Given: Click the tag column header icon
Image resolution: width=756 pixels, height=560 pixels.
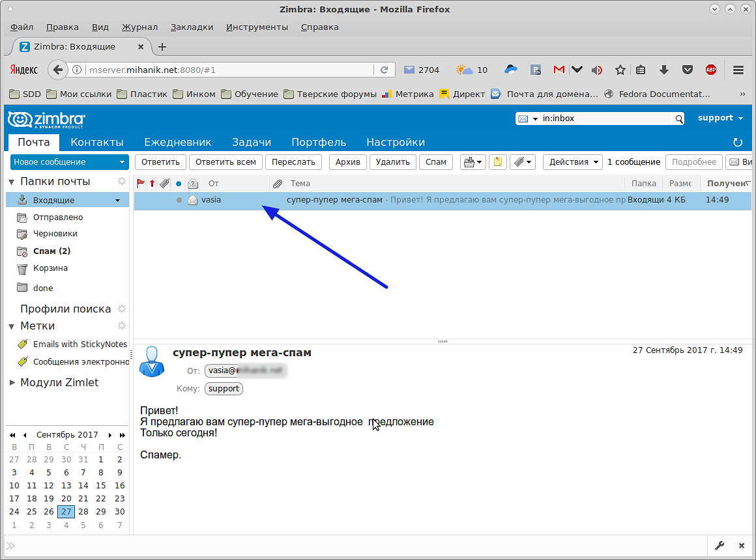Looking at the screenshot, I should click(x=165, y=183).
